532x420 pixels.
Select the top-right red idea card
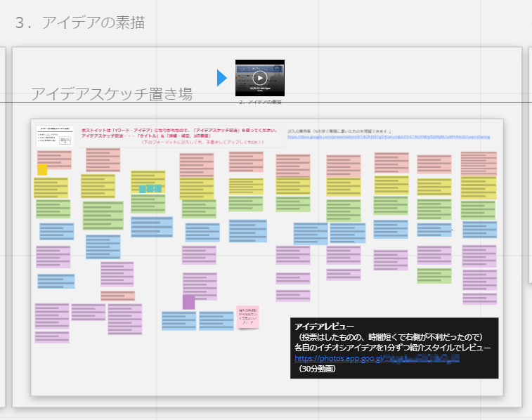479,163
